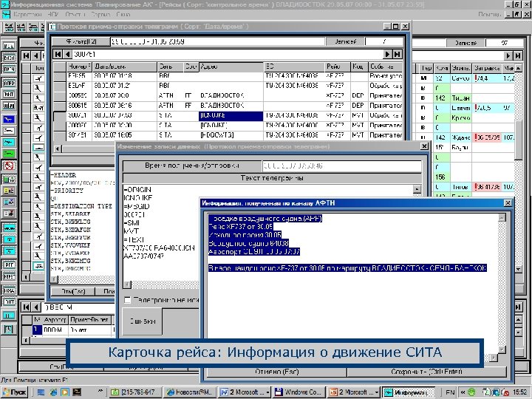Image resolution: width=532 pixels, height=399 pixels.
Task: Go to first record in bottom airport panel
Action: click(26, 307)
